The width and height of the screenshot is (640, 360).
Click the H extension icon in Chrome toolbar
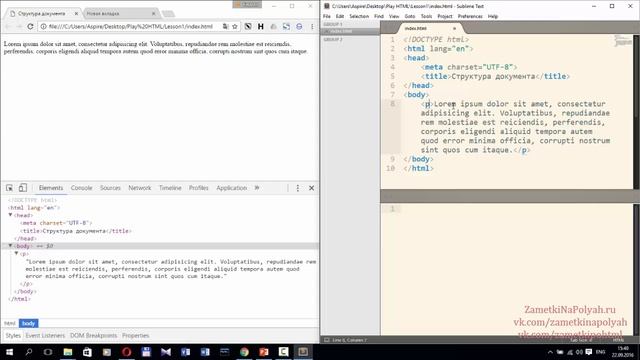pyautogui.click(x=260, y=27)
